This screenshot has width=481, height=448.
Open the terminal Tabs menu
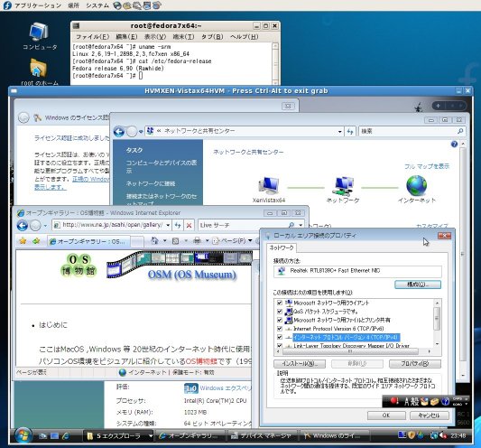tap(212, 37)
